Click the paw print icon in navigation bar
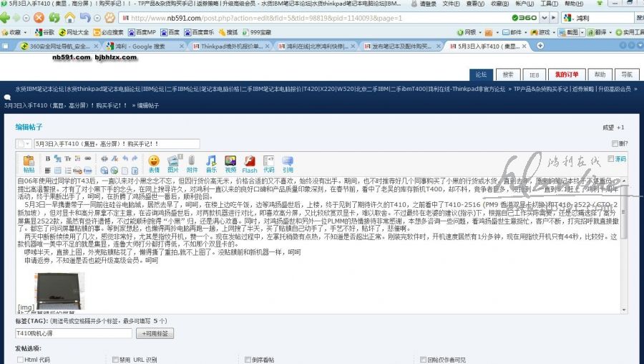 click(109, 18)
